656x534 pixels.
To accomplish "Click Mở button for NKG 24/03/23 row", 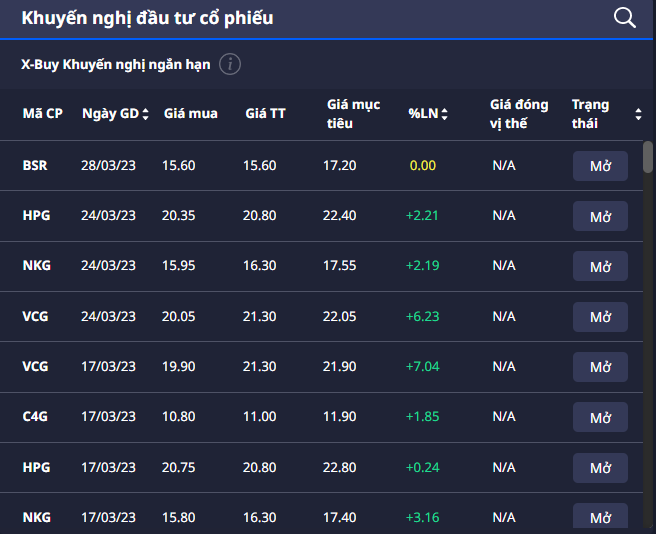I will click(600, 266).
